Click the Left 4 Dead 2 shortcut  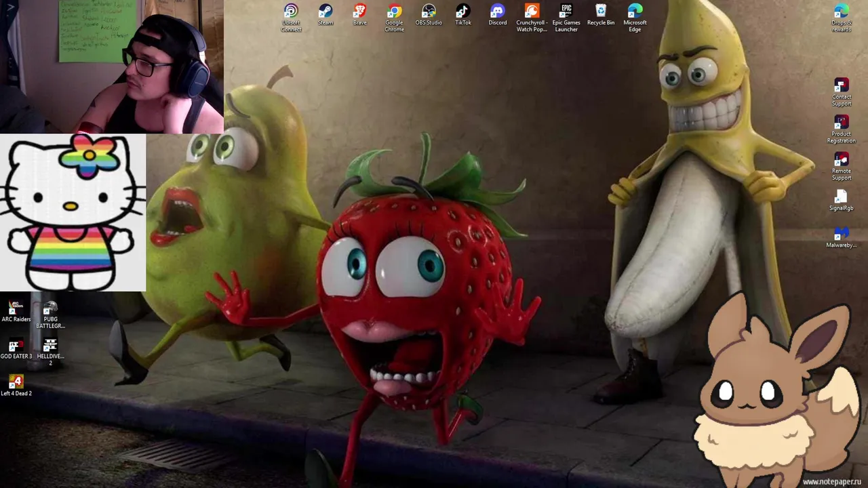16,386
